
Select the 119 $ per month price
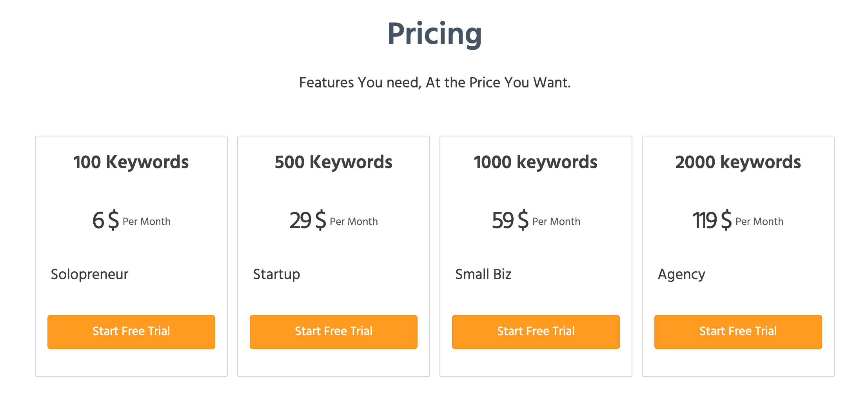(x=738, y=220)
